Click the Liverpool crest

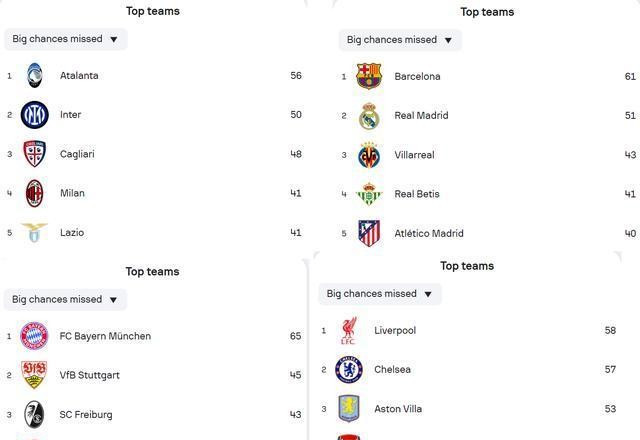pos(349,331)
